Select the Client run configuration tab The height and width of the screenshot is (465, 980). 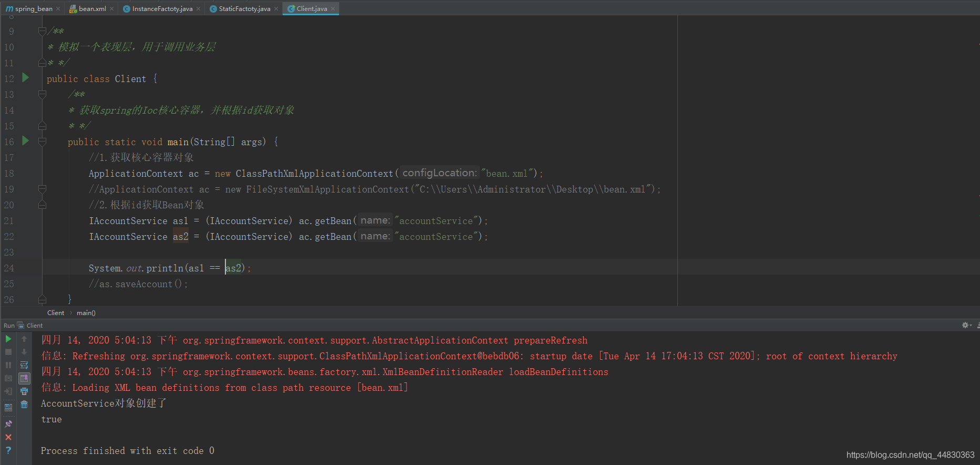point(30,326)
